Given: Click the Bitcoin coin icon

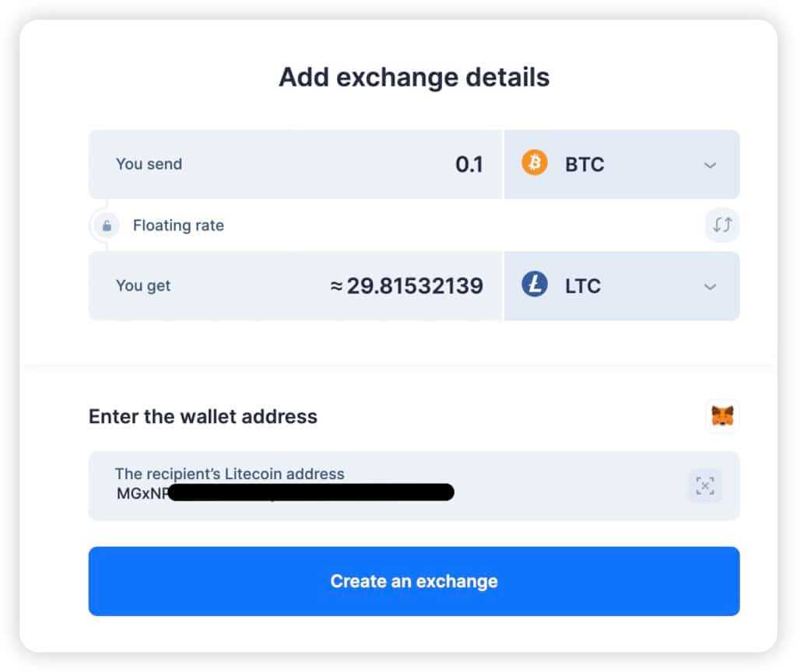Looking at the screenshot, I should click(x=535, y=164).
